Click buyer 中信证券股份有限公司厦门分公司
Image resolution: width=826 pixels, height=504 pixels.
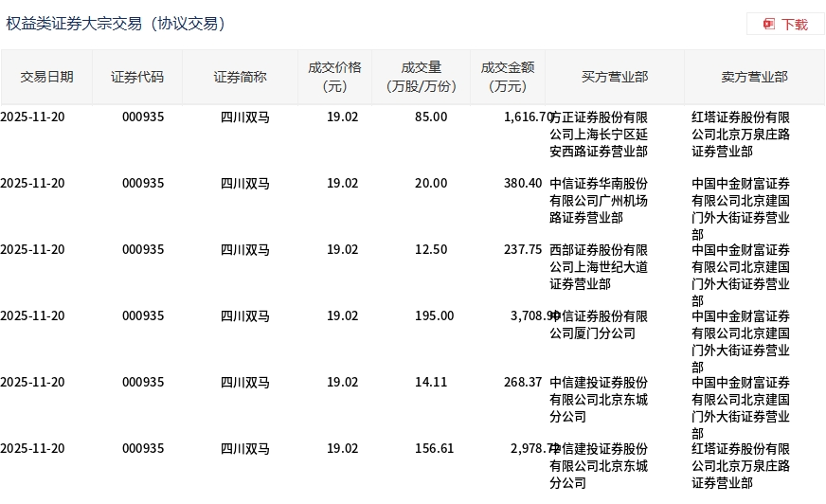pyautogui.click(x=599, y=325)
